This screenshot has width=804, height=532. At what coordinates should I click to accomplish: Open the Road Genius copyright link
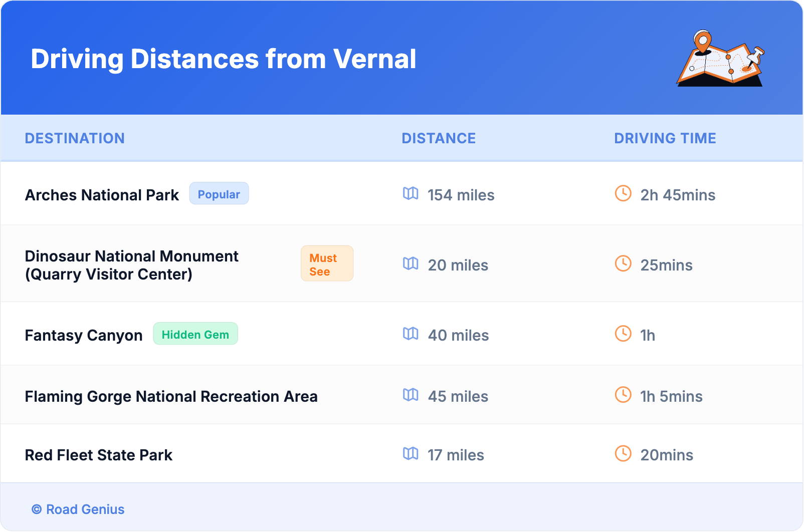78,509
